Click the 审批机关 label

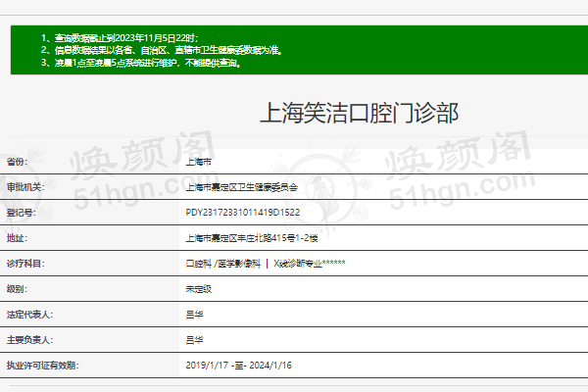pos(25,187)
